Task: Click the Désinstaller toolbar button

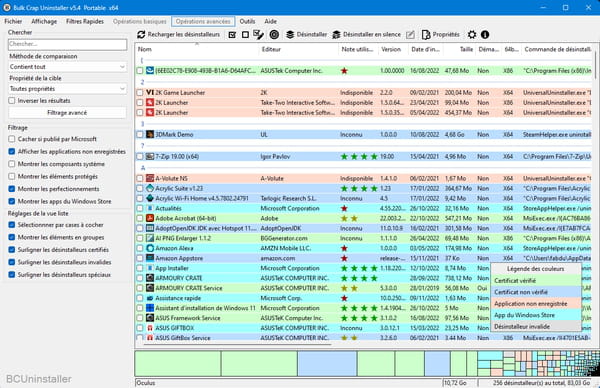Action: (307, 34)
